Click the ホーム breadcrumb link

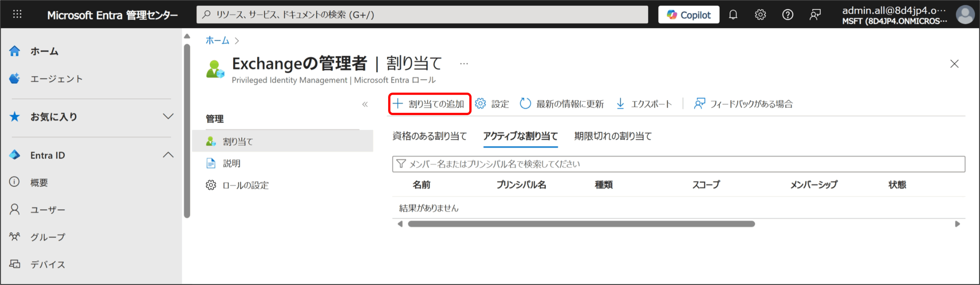tap(217, 40)
